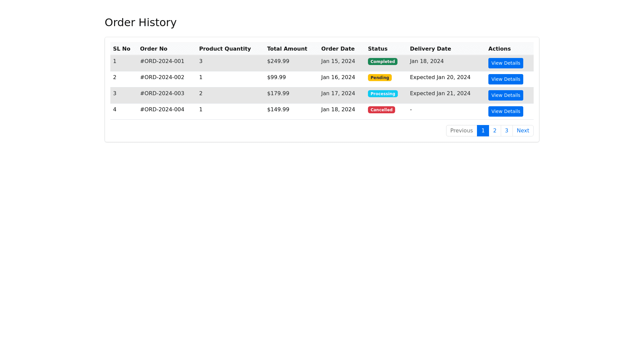This screenshot has height=362, width=644.
Task: Click the Order Date column header
Action: [337, 49]
